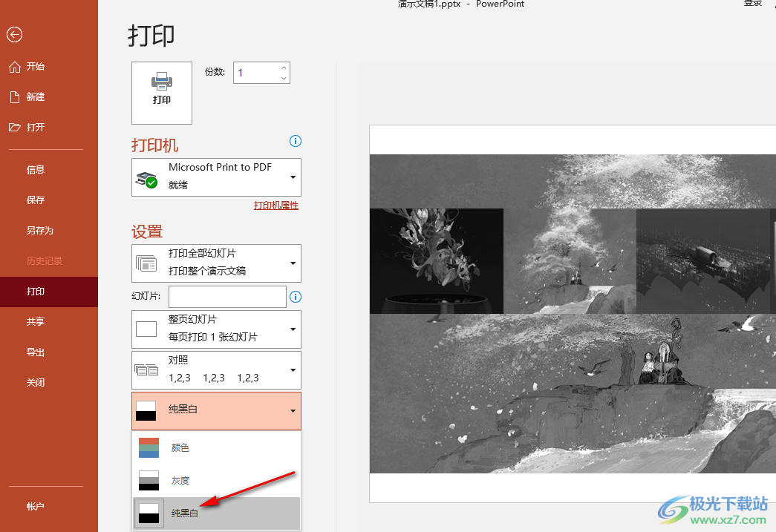Screen dimensions: 776x532
Task: Click the home icon next to 开始
Action: [15, 67]
